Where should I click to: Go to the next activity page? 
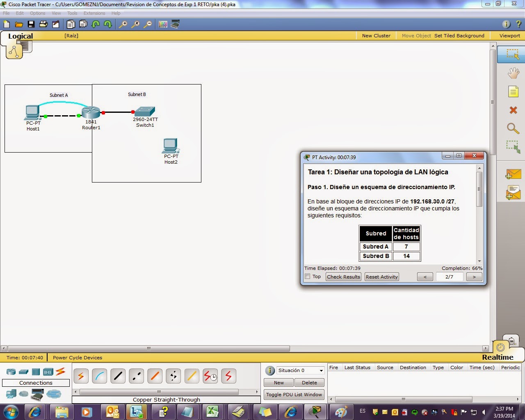point(474,277)
